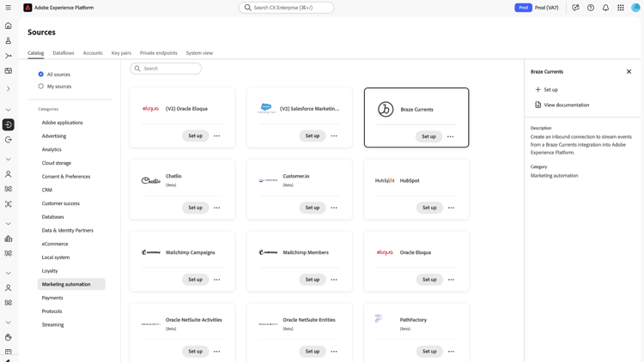Viewport: 644px width, 362px height.
Task: Filter by Cloud storage category
Action: tap(57, 163)
